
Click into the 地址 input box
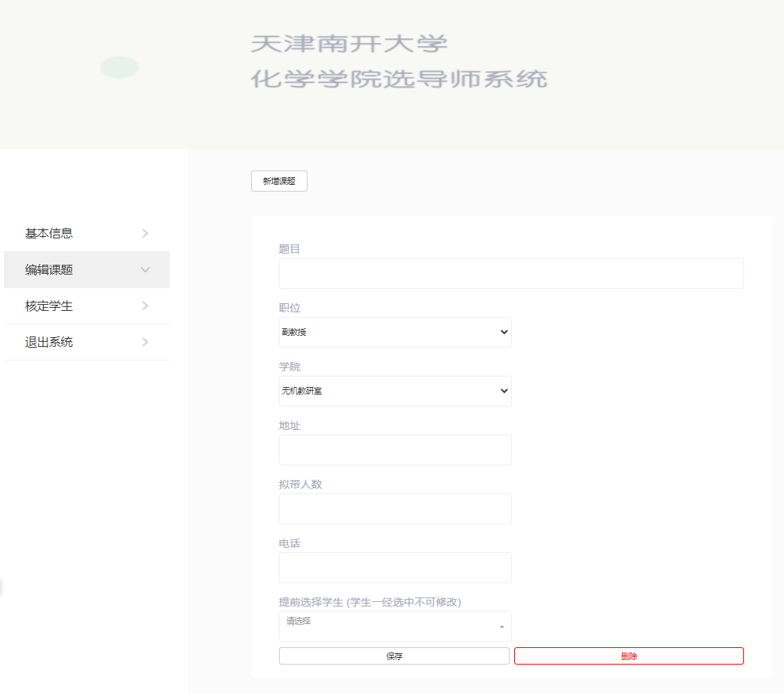click(x=395, y=450)
